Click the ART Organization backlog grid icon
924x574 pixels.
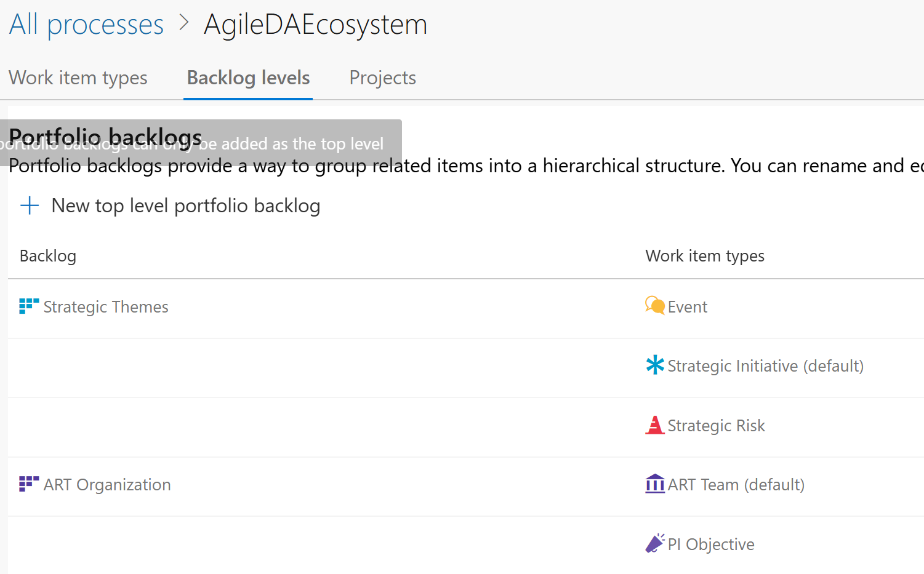tap(29, 484)
